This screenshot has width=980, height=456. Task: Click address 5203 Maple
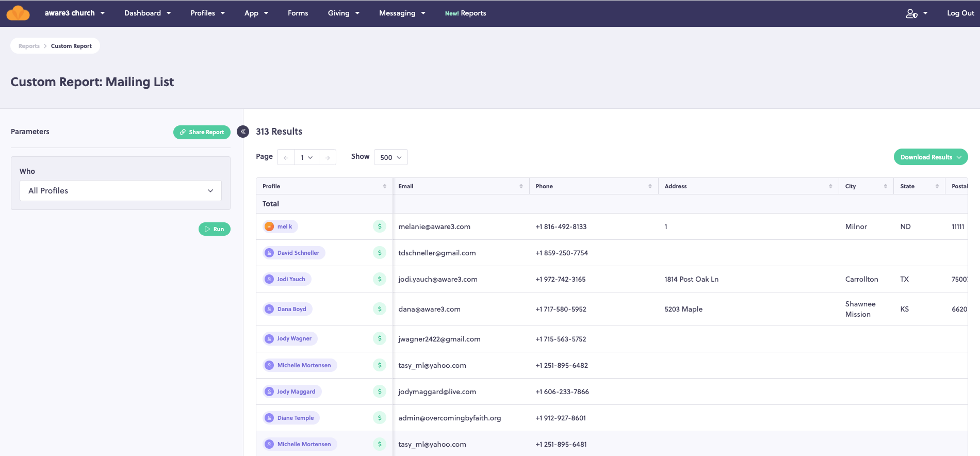[x=683, y=309]
